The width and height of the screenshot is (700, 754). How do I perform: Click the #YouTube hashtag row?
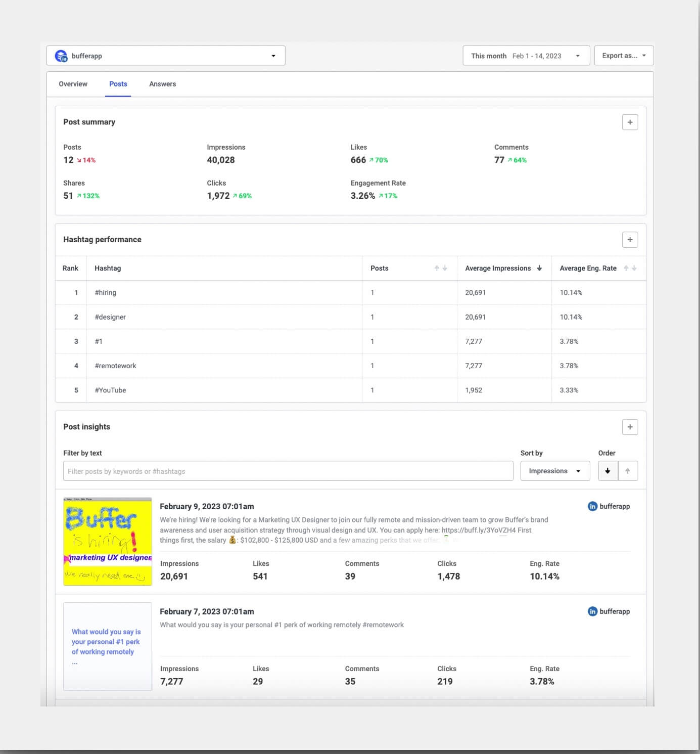pos(350,390)
